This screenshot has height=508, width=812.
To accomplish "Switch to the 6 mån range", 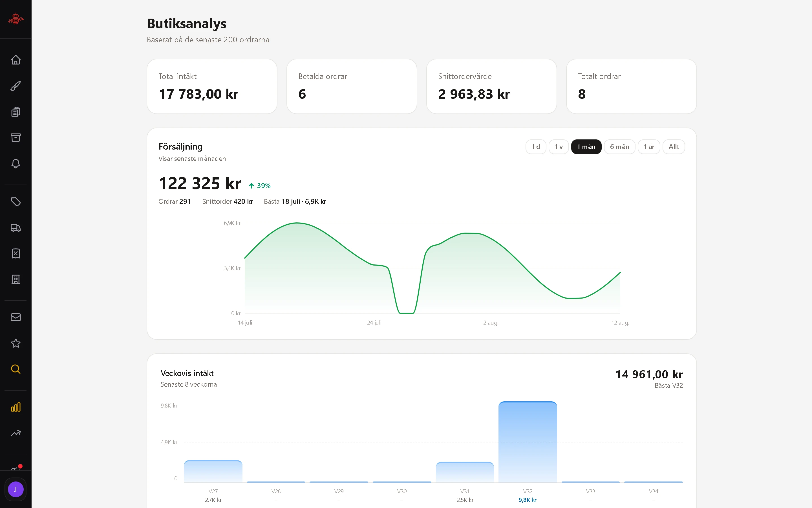I will coord(619,147).
